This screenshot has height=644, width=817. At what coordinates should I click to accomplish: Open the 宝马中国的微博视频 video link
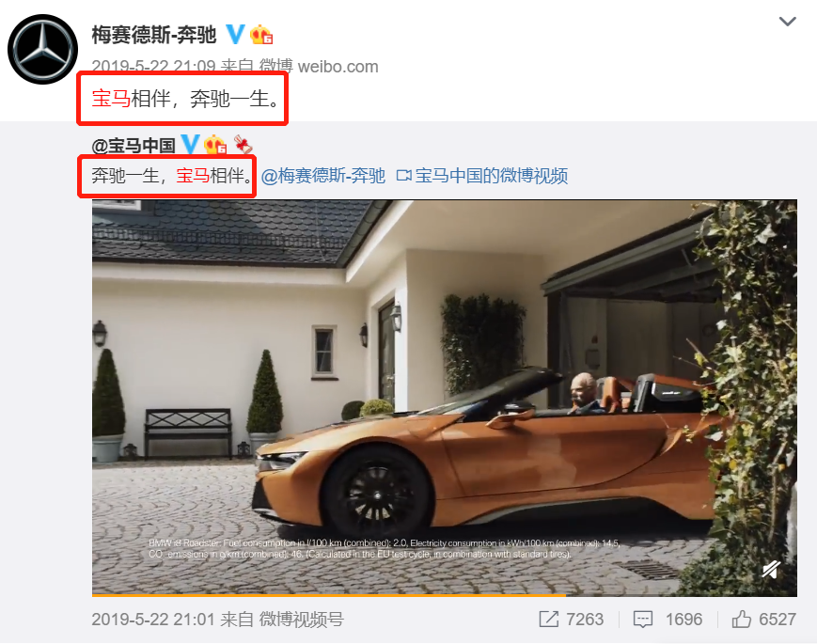482,176
